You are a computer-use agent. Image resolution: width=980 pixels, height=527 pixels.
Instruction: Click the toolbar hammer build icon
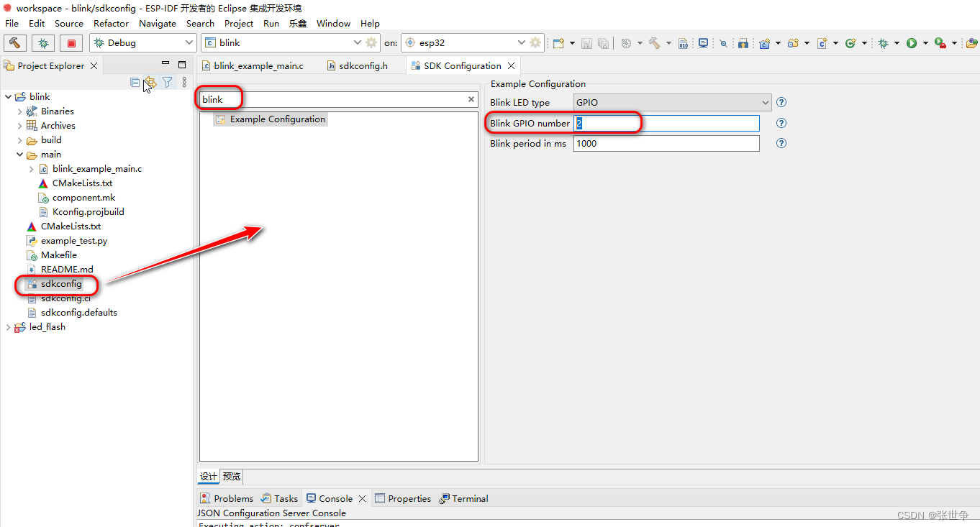(x=655, y=43)
